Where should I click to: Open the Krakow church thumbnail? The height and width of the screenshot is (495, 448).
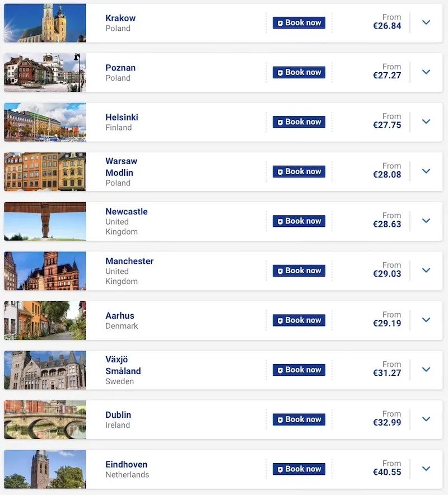point(45,23)
